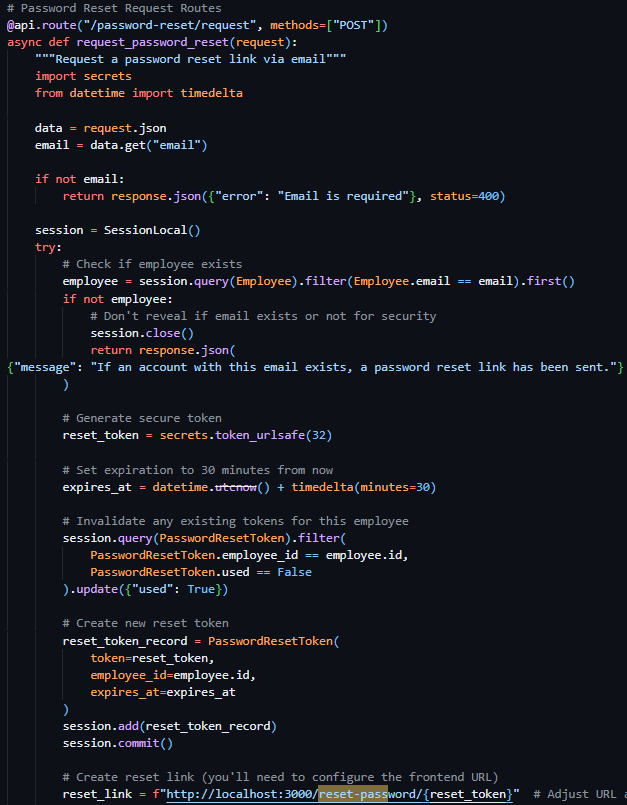The height and width of the screenshot is (805, 627).
Task: Click the session.commit() statement
Action: (x=117, y=743)
